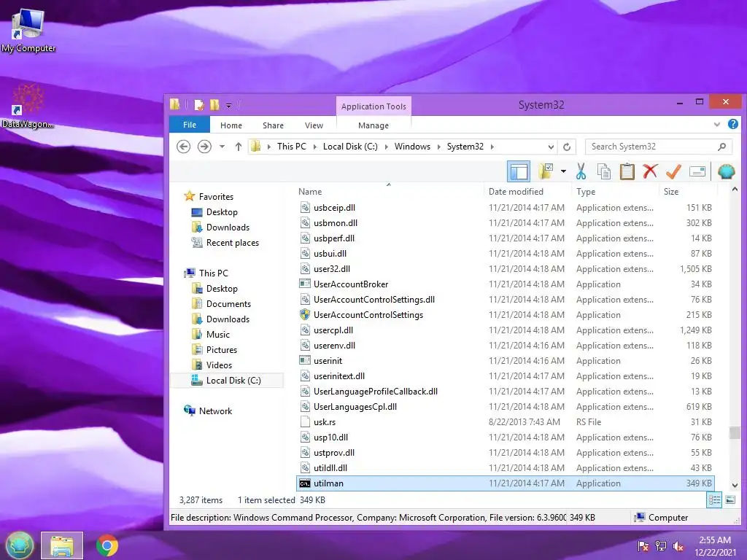Open the address bar history dropdown
The height and width of the screenshot is (560, 747).
coord(551,147)
